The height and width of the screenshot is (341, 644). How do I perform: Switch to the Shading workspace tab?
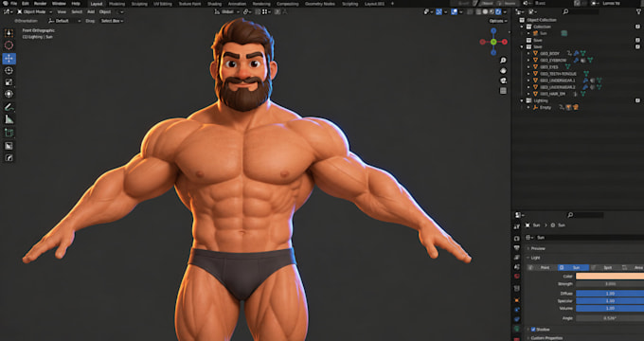tap(214, 4)
